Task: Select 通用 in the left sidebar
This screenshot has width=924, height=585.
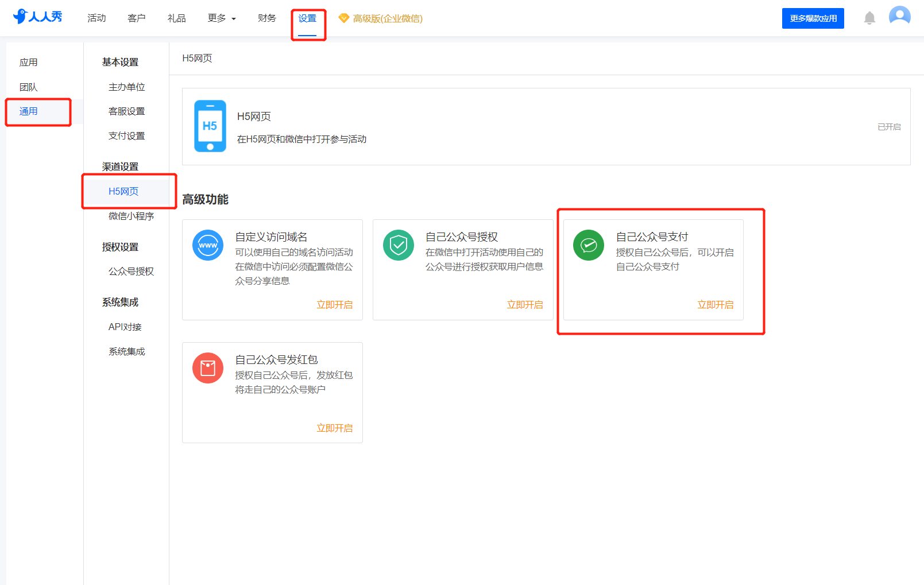Action: point(29,111)
